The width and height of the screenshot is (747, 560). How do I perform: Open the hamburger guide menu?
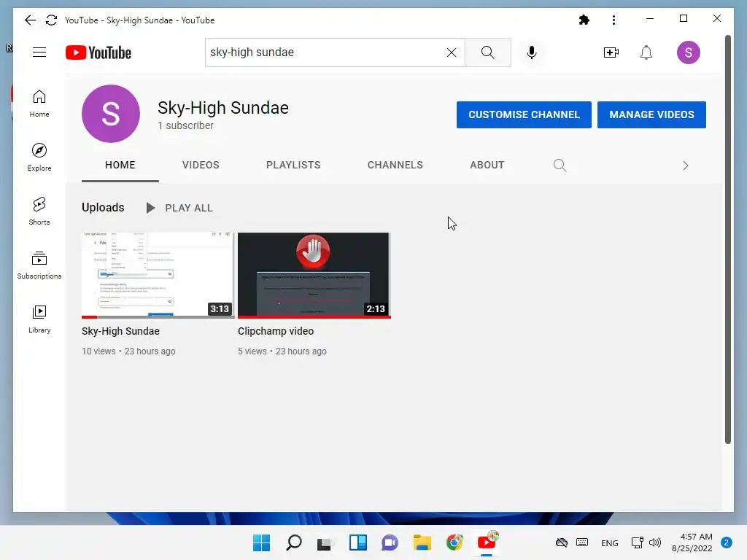(x=39, y=52)
